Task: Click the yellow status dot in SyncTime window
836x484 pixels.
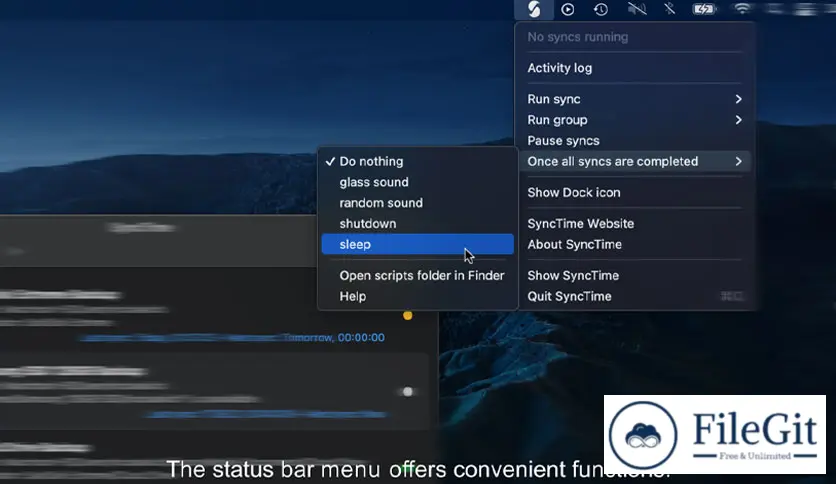Action: (x=408, y=315)
